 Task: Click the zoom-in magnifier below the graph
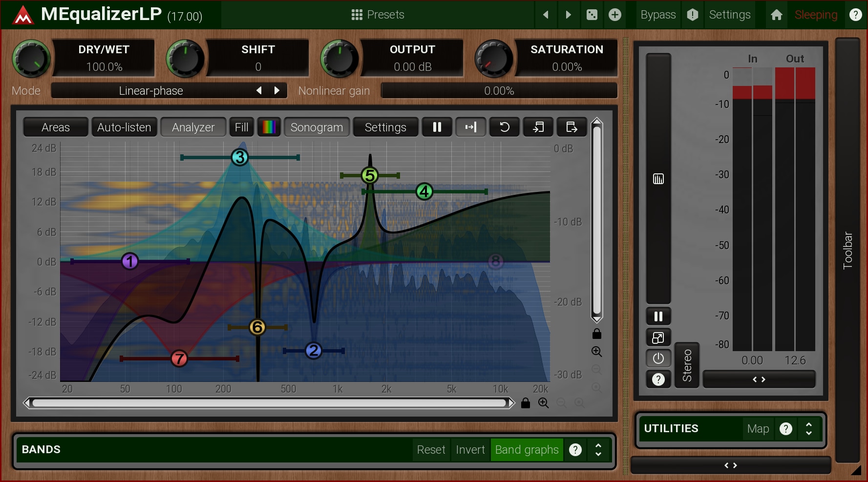543,403
